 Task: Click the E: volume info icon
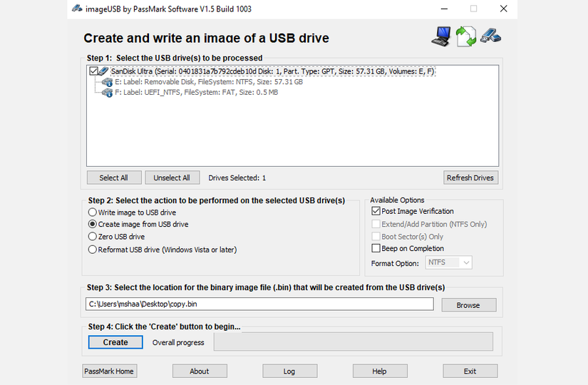pos(107,82)
